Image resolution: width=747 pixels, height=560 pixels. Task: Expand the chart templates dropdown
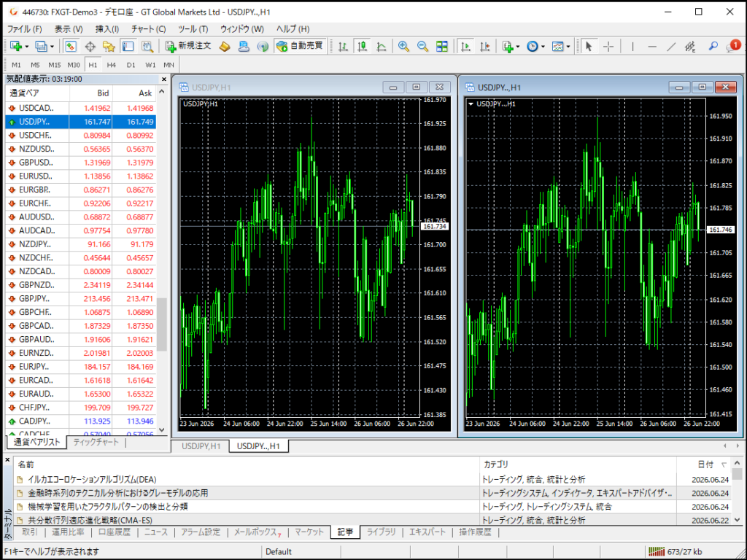[x=568, y=47]
